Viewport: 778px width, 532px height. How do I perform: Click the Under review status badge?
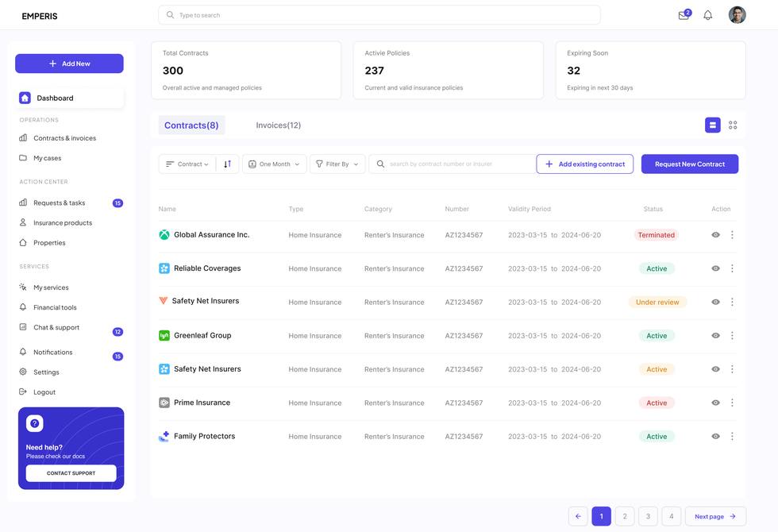[657, 302]
